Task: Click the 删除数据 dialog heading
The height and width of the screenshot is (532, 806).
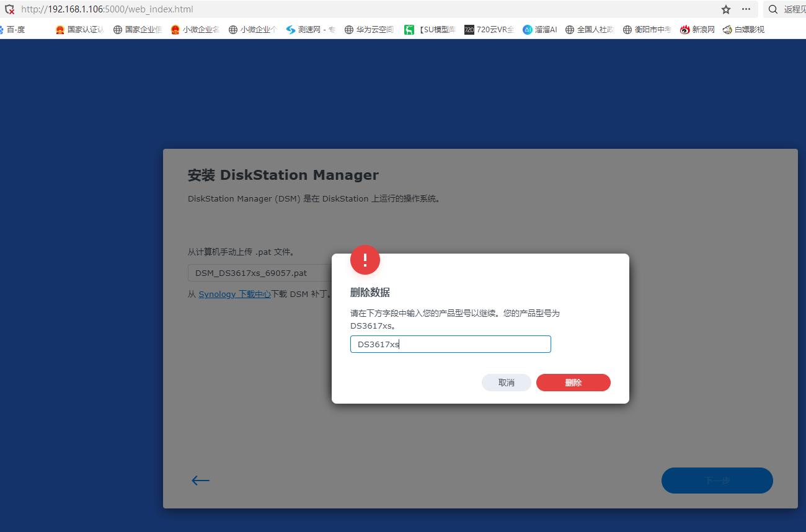Action: click(x=370, y=293)
